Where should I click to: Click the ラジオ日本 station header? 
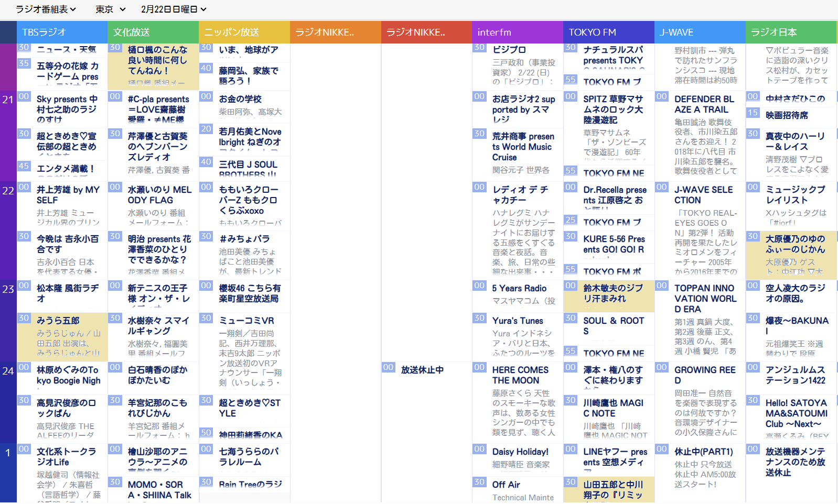pos(791,32)
